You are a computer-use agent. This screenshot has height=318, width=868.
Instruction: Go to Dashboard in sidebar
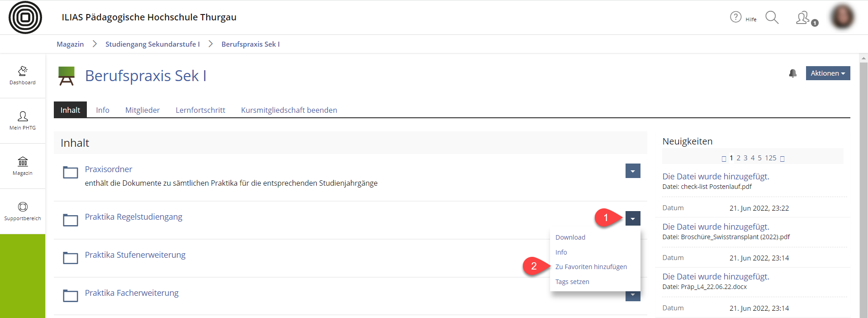pyautogui.click(x=23, y=76)
